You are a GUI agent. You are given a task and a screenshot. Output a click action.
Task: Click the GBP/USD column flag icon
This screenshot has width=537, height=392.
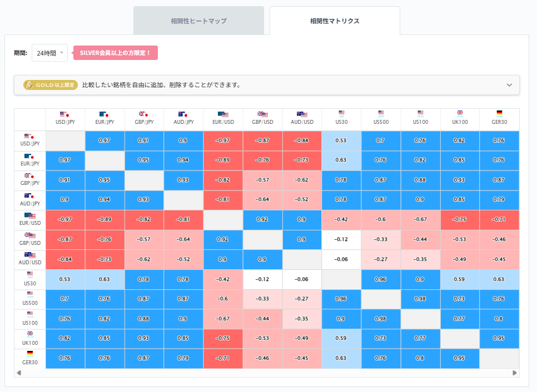(262, 115)
